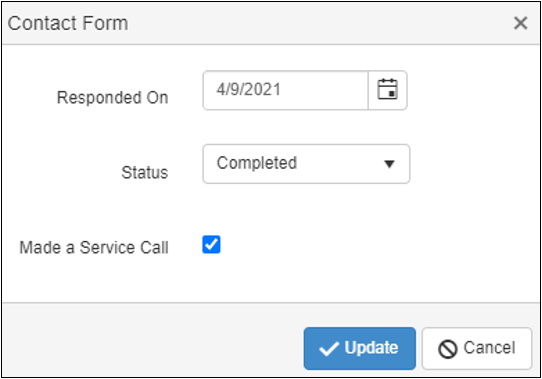The image size is (542, 379).
Task: Click the prohibited circle icon on Cancel
Action: (x=448, y=349)
